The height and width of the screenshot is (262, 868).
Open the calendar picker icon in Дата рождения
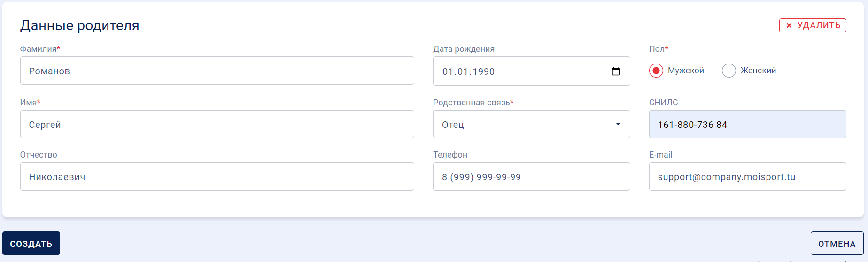pos(616,71)
